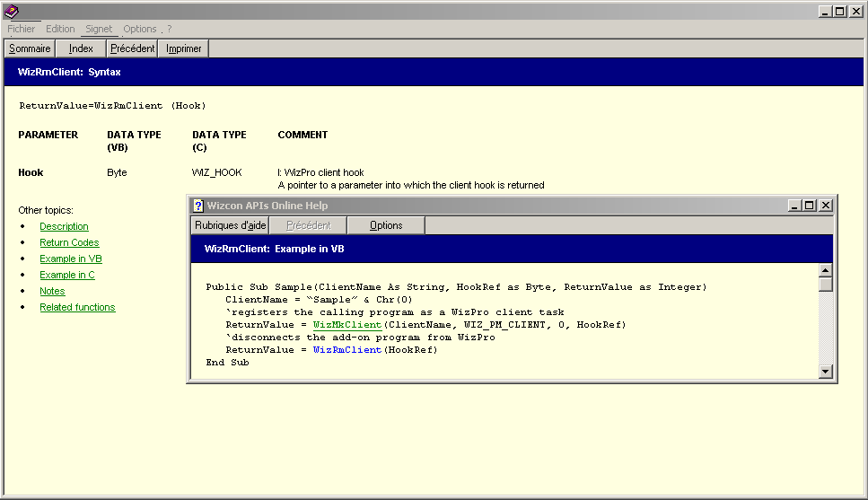
Task: Minimize the main help window
Action: click(825, 12)
